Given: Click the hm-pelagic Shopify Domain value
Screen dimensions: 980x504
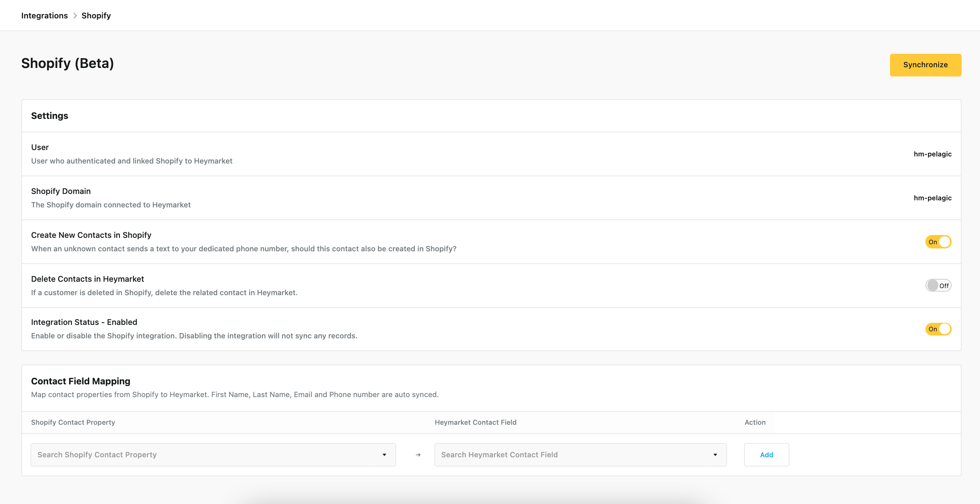Looking at the screenshot, I should [x=933, y=197].
